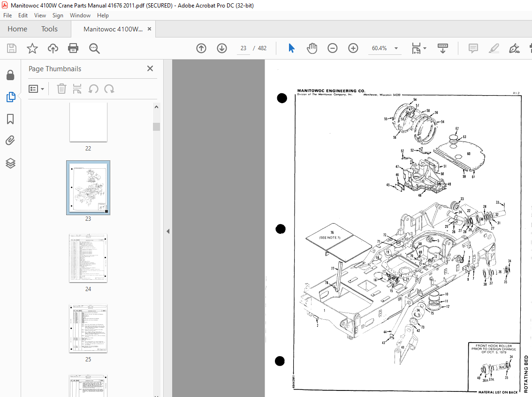Screen dimensions: 532x397
Task: Switch to the Tools tab
Action: point(50,29)
